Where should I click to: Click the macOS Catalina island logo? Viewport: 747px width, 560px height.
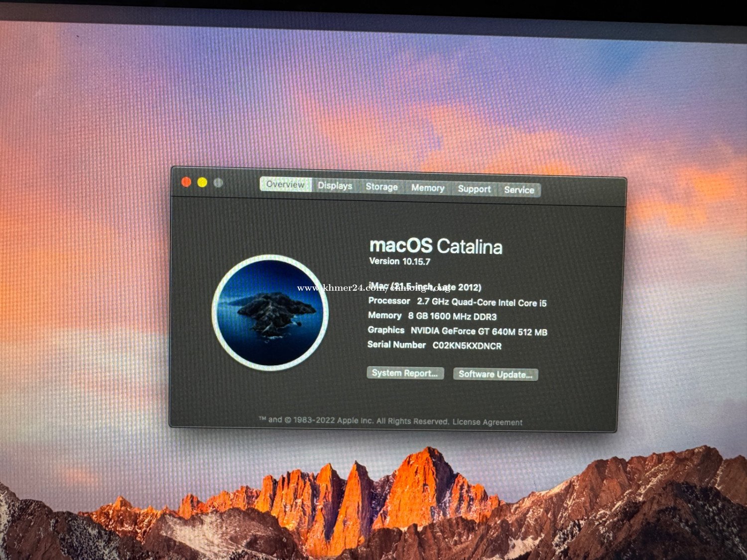[x=270, y=313]
